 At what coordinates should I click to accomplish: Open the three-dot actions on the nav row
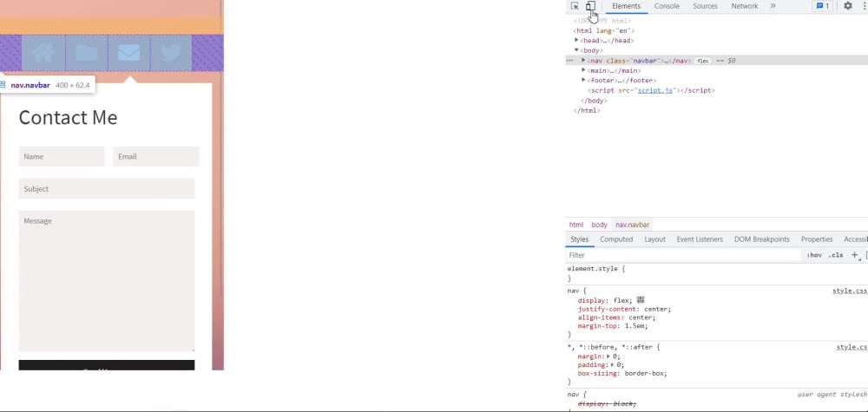click(x=569, y=61)
